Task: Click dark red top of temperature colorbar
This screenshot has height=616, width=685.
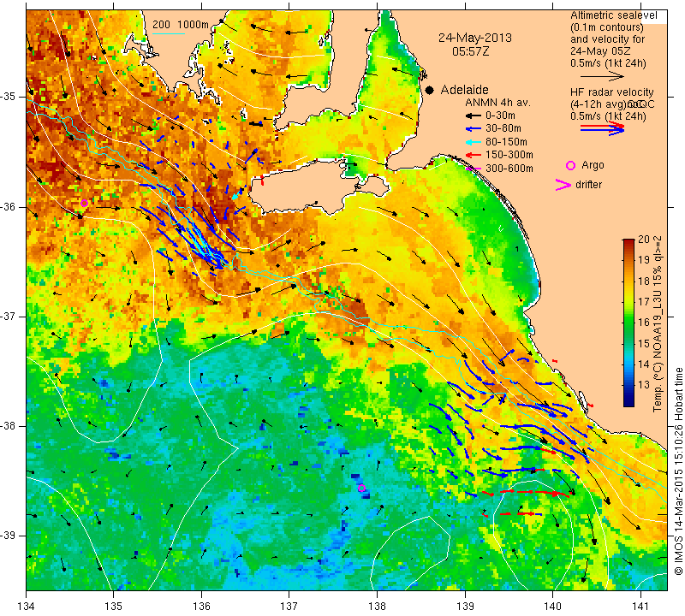Action: [628, 242]
